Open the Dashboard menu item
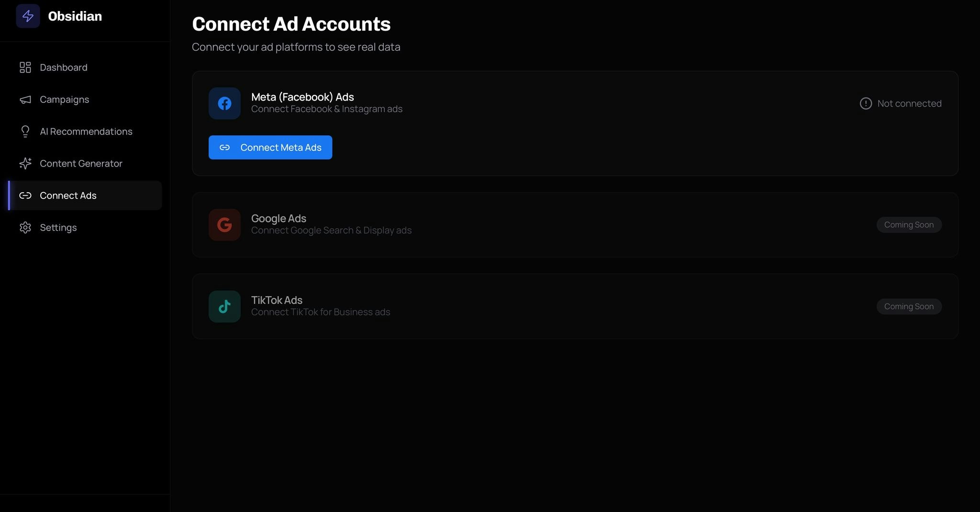Image resolution: width=980 pixels, height=512 pixels. click(63, 67)
